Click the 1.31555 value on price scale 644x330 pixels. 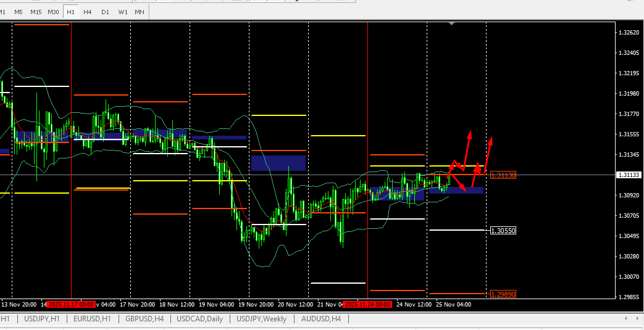pos(629,134)
